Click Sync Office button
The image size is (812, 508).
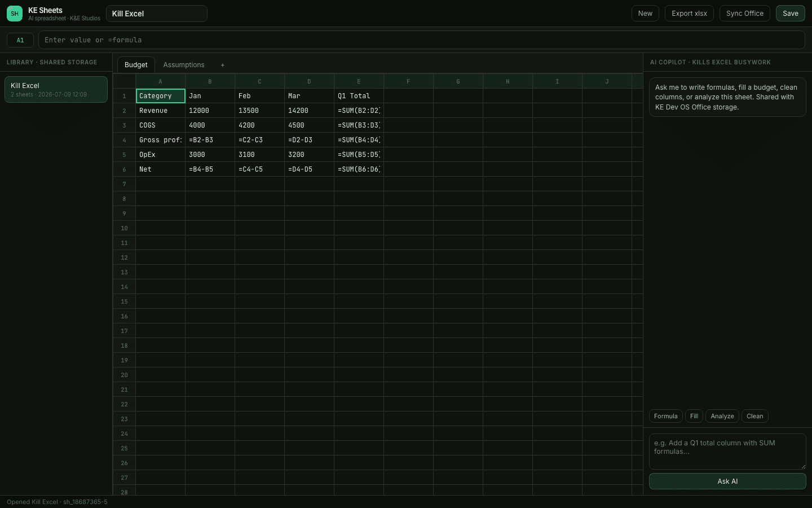click(x=744, y=14)
